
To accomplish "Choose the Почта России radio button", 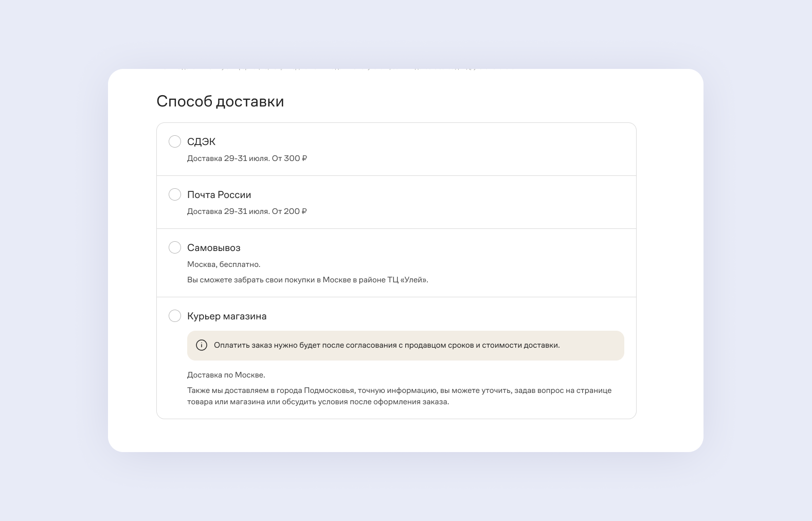I will pyautogui.click(x=175, y=194).
